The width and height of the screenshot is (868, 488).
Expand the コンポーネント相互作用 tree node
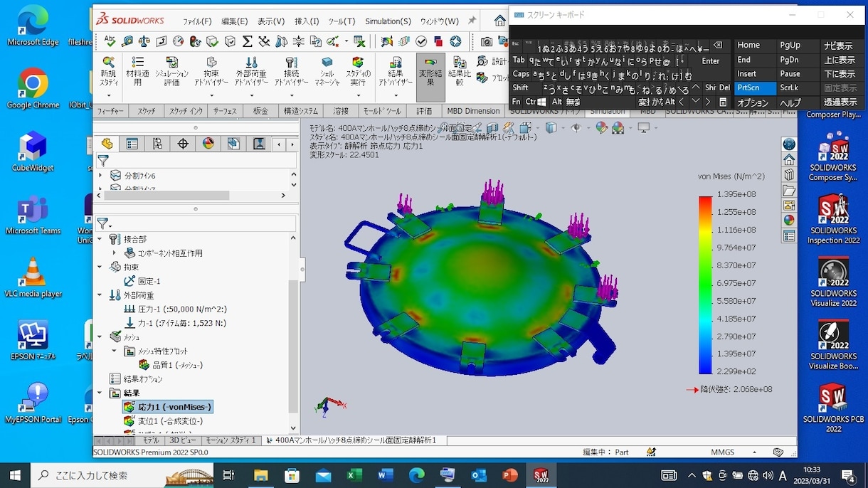pos(114,253)
